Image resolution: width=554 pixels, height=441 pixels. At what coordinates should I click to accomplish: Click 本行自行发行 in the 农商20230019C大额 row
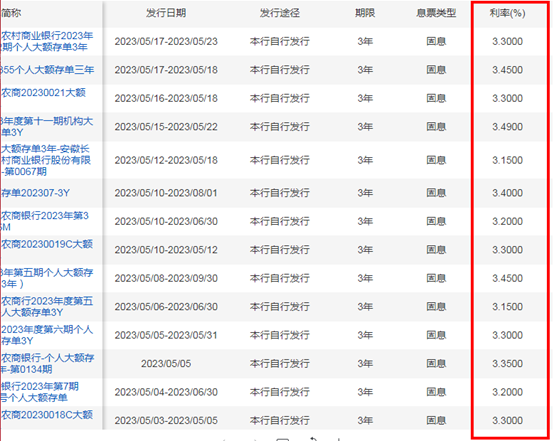pyautogui.click(x=280, y=250)
